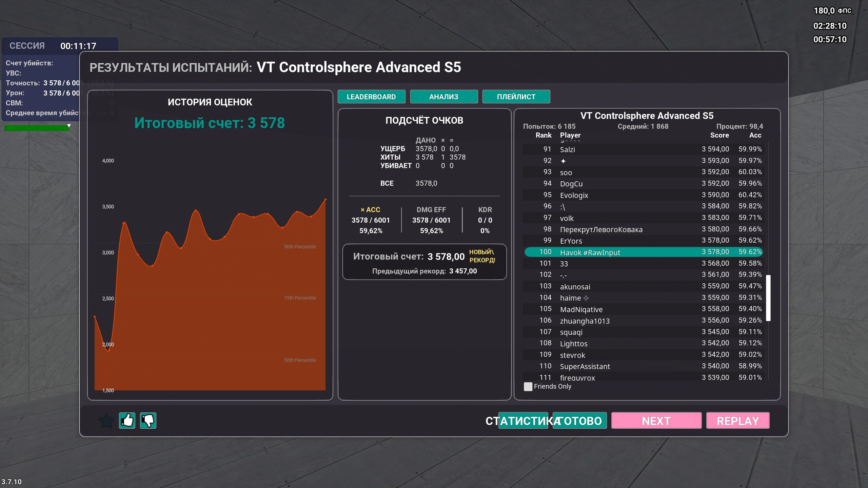This screenshot has height=488, width=868.
Task: Toggle the Friends Only checkbox
Action: pyautogui.click(x=528, y=387)
